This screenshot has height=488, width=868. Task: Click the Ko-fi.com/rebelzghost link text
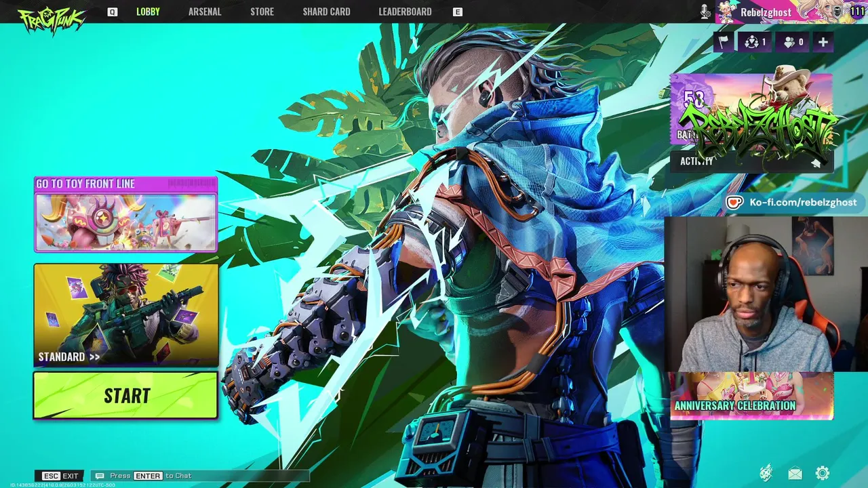click(x=803, y=202)
